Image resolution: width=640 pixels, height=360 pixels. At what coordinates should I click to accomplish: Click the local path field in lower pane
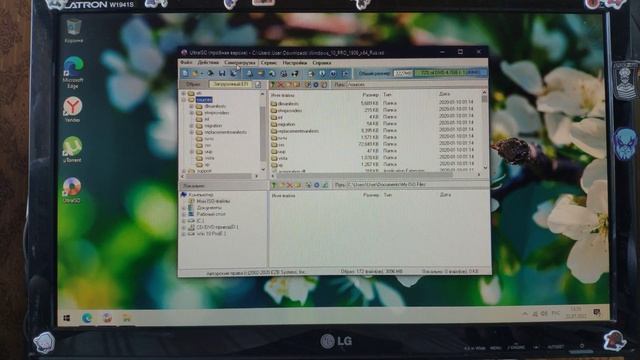tap(416, 185)
